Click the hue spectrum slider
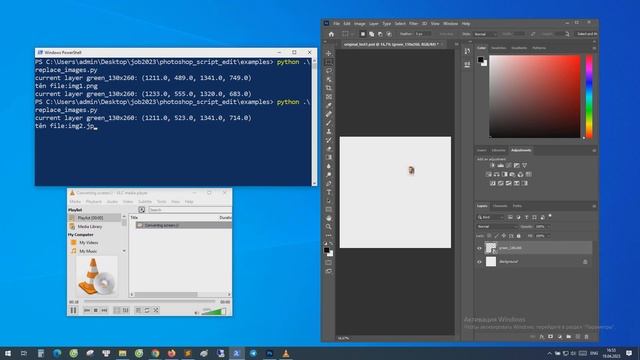The image size is (640, 360). click(589, 97)
